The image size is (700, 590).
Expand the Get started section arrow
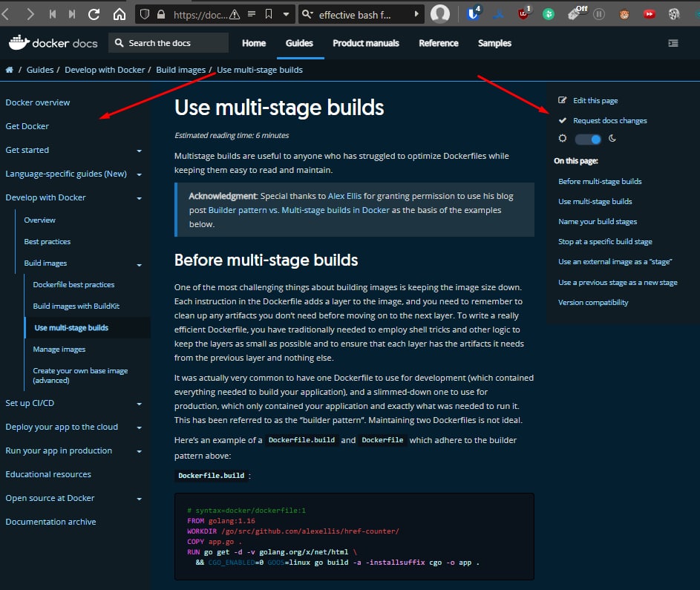pos(140,151)
